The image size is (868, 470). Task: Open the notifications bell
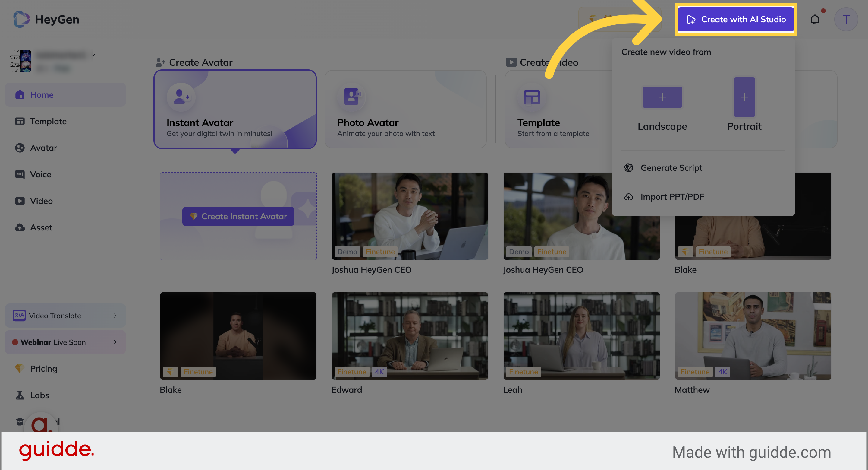pyautogui.click(x=816, y=19)
